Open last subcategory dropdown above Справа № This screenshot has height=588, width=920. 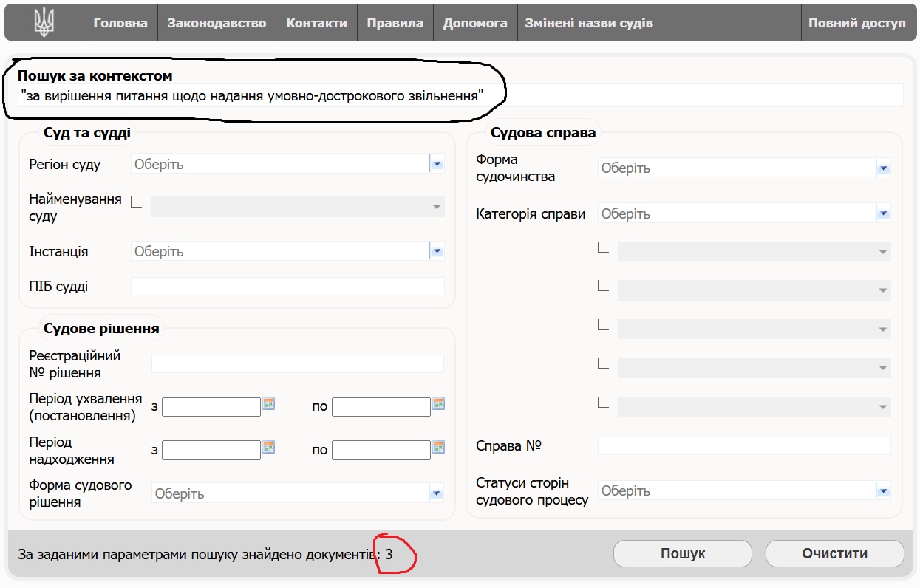point(754,406)
